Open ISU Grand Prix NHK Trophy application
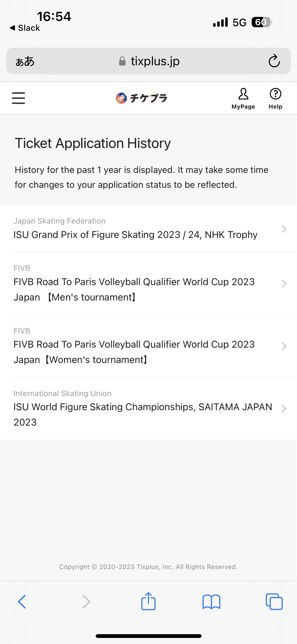297x644 pixels. tap(136, 234)
